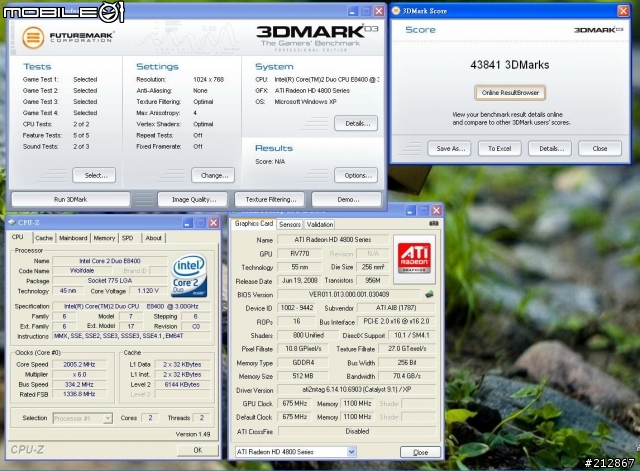Click the Run 3DMark button

point(71,200)
